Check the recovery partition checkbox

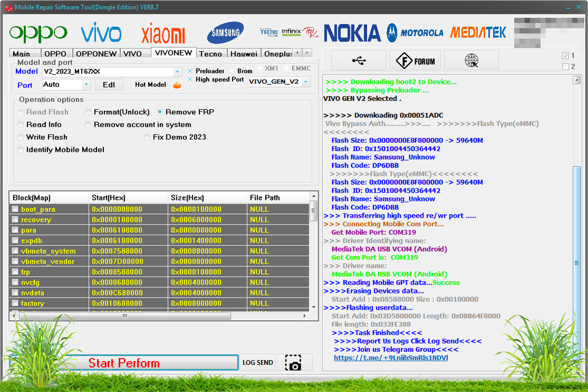(15, 220)
